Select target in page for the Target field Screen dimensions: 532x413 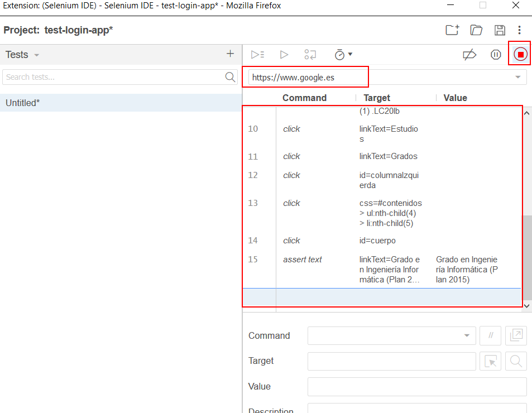pos(490,361)
